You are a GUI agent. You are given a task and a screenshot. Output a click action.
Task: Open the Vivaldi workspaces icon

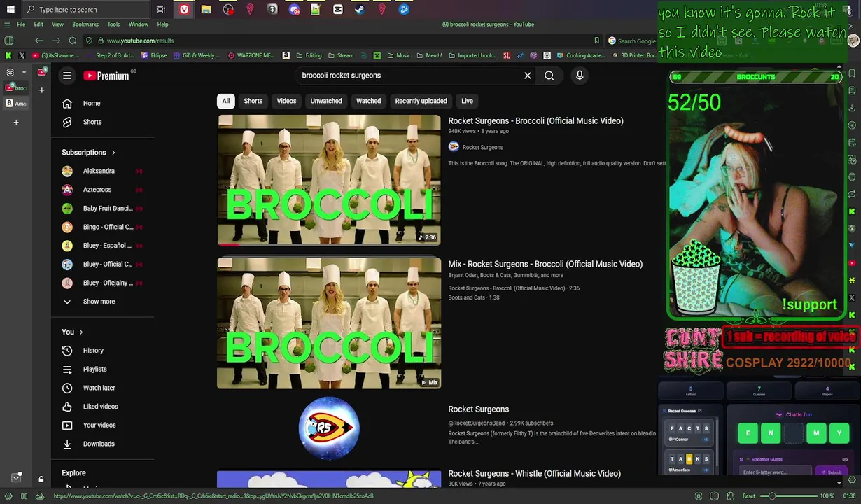[10, 72]
